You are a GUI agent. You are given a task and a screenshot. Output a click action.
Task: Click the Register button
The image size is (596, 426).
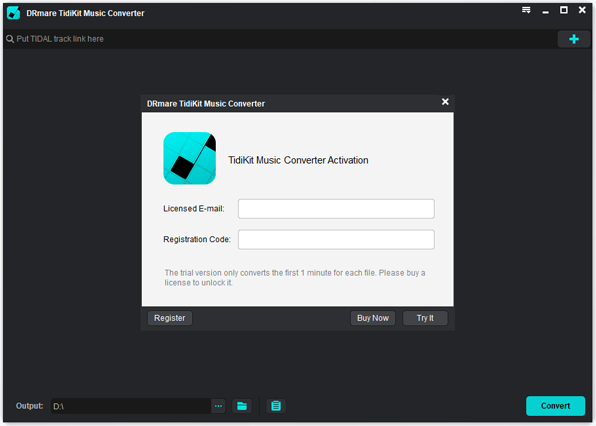(170, 318)
